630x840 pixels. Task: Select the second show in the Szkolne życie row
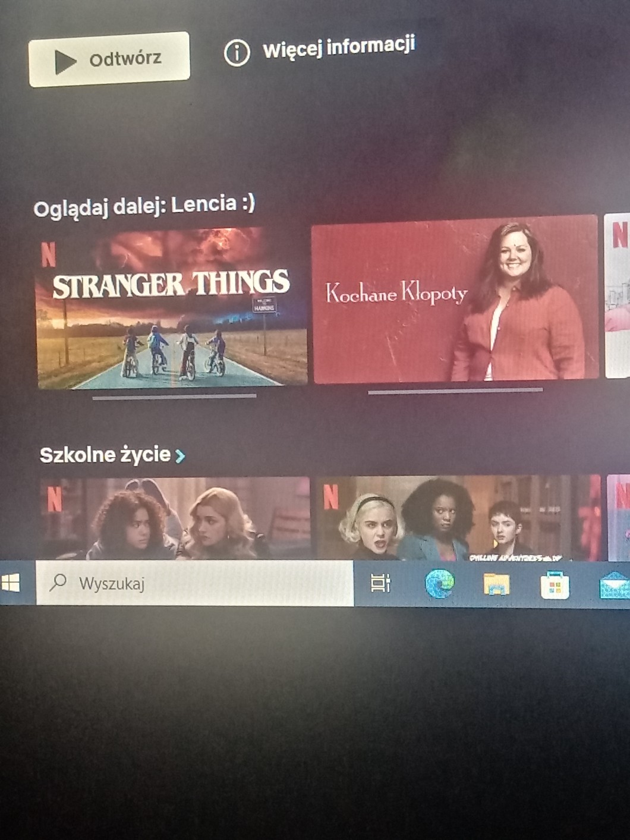(x=458, y=517)
